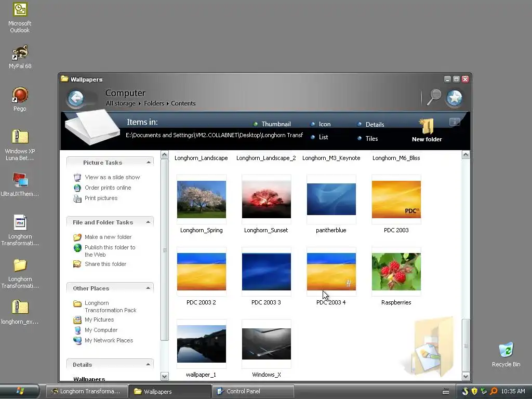The image size is (532, 399).
Task: Select the PDC 2003 thumbnail
Action: 396,199
